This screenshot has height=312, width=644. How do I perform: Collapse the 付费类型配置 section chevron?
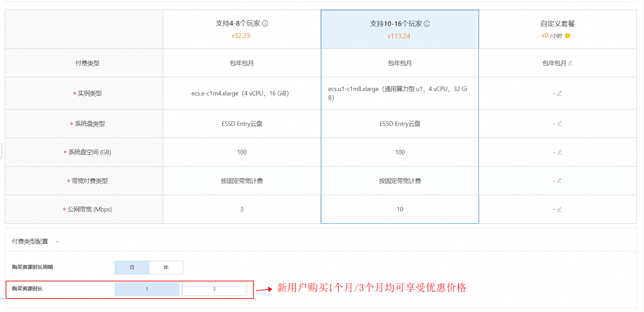[x=57, y=242]
